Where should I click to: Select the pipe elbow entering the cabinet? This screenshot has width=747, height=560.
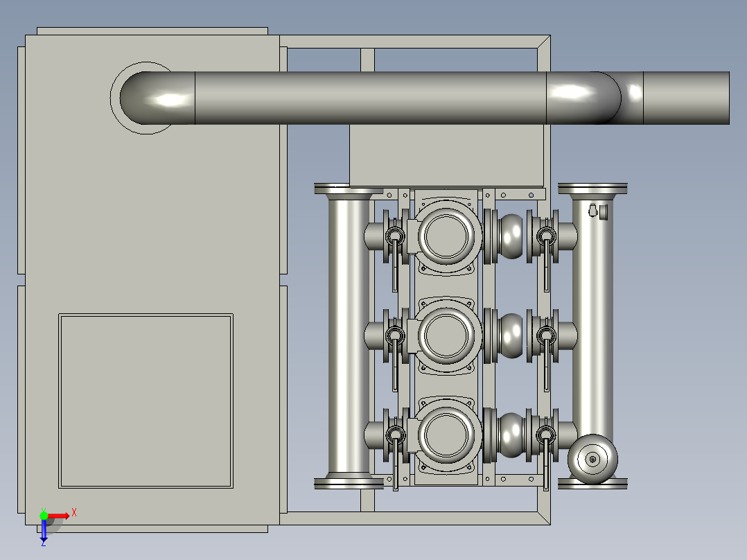pyautogui.click(x=158, y=98)
